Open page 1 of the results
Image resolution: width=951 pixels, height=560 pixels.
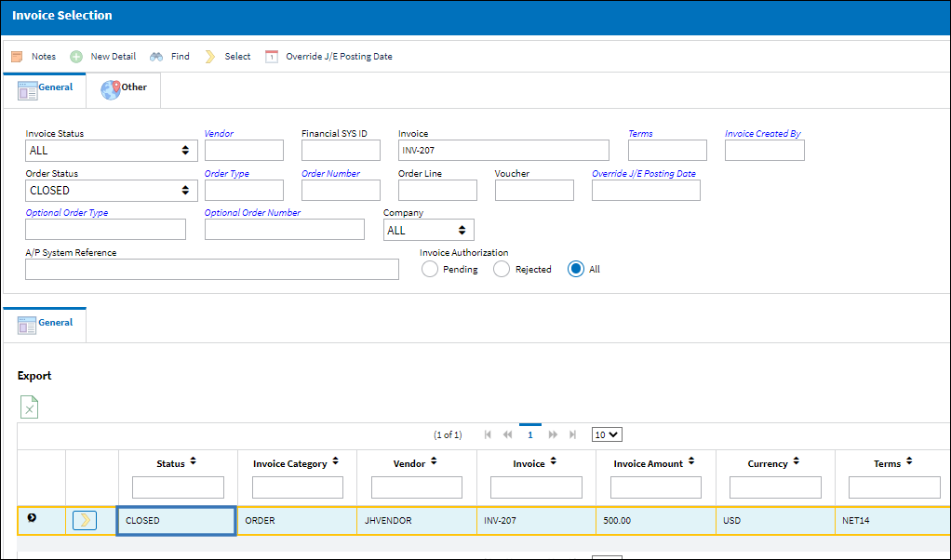(530, 434)
